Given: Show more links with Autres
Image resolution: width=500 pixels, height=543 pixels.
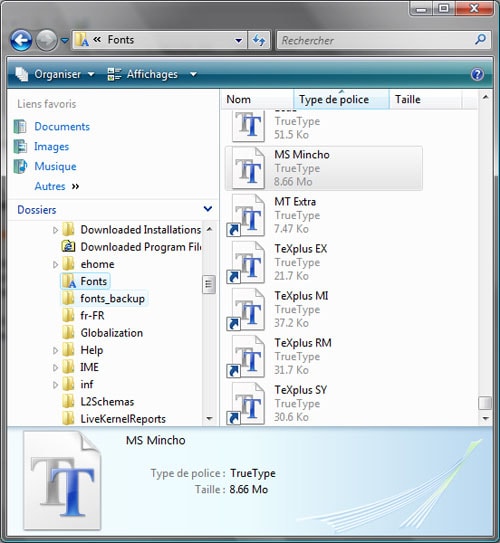Looking at the screenshot, I should tap(56, 186).
